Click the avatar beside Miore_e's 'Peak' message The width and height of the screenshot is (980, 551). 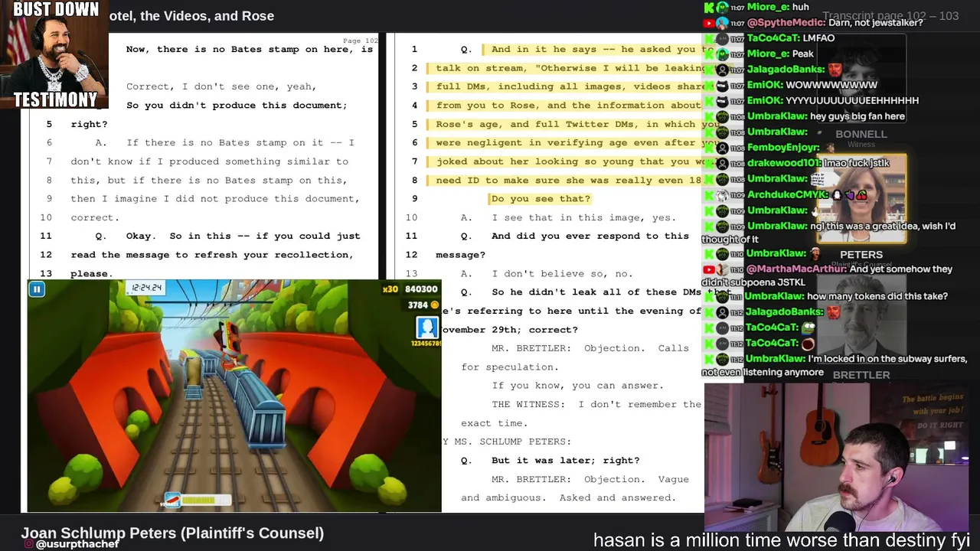(x=721, y=54)
